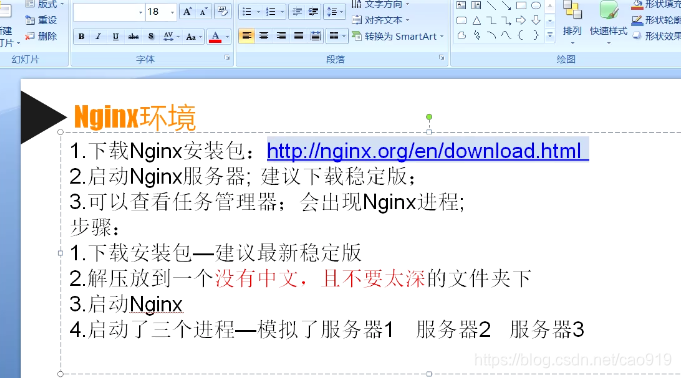Open the 转换为 SmartArt dropdown

tap(398, 36)
